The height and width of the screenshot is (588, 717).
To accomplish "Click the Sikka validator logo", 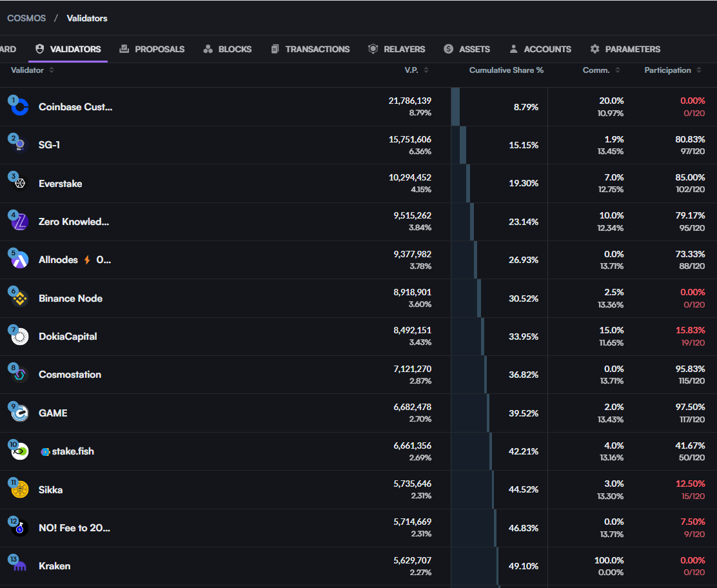I will (x=19, y=490).
